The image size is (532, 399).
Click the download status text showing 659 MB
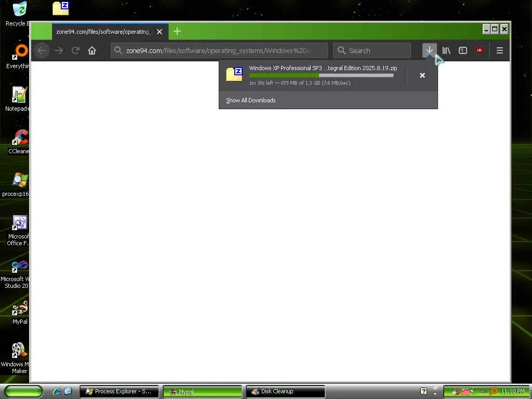[300, 83]
